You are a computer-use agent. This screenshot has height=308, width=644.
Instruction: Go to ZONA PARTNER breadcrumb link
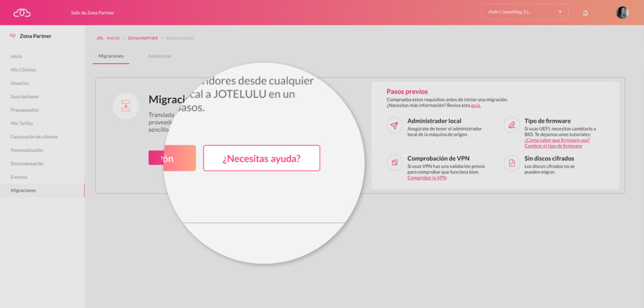[x=143, y=38]
